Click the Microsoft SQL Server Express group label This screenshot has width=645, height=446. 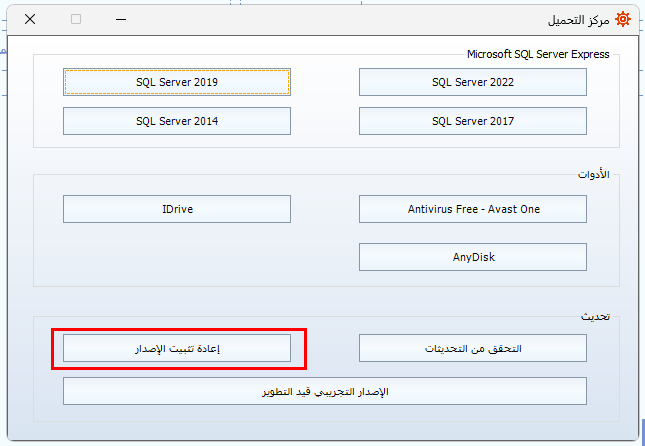537,54
